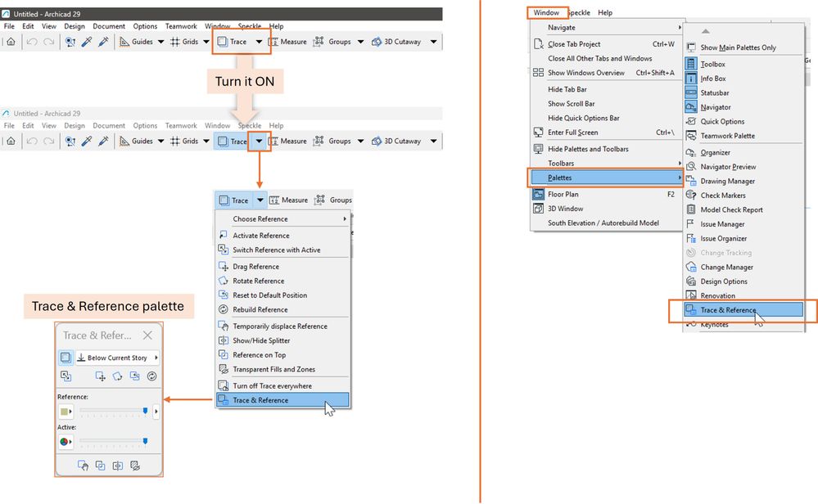This screenshot has height=504, width=818.
Task: Click the 3D Cutaway icon in the top toolbar
Action: tap(376, 42)
